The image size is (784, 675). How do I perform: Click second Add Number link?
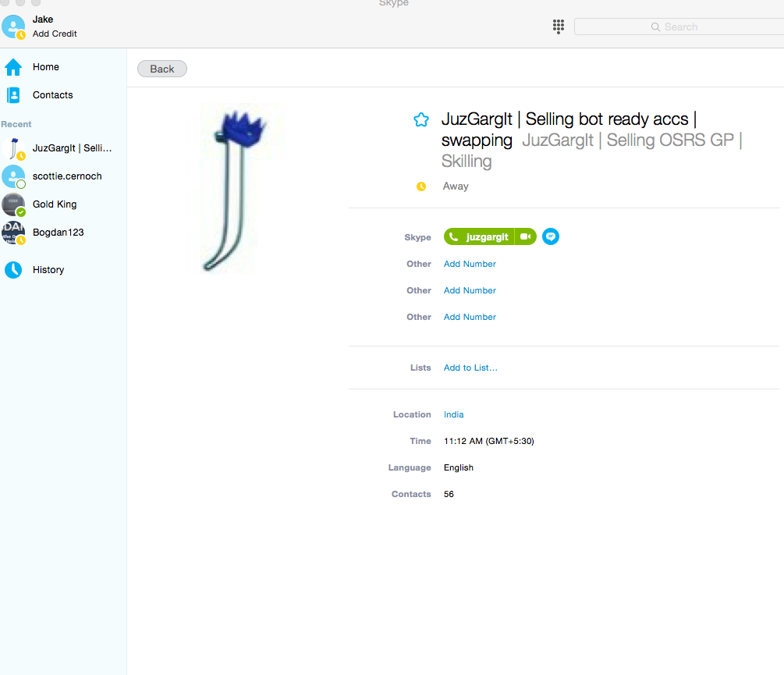click(x=470, y=290)
